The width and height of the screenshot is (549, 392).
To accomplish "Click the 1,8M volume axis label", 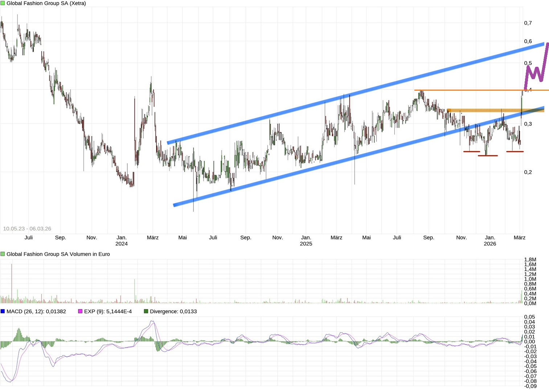I will [530, 260].
